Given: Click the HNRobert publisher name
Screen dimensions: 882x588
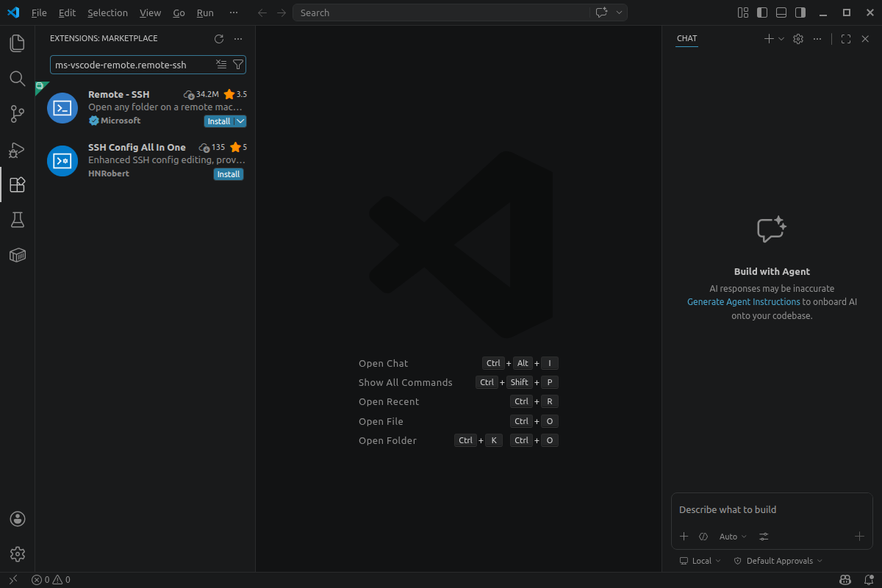Looking at the screenshot, I should click(x=109, y=173).
